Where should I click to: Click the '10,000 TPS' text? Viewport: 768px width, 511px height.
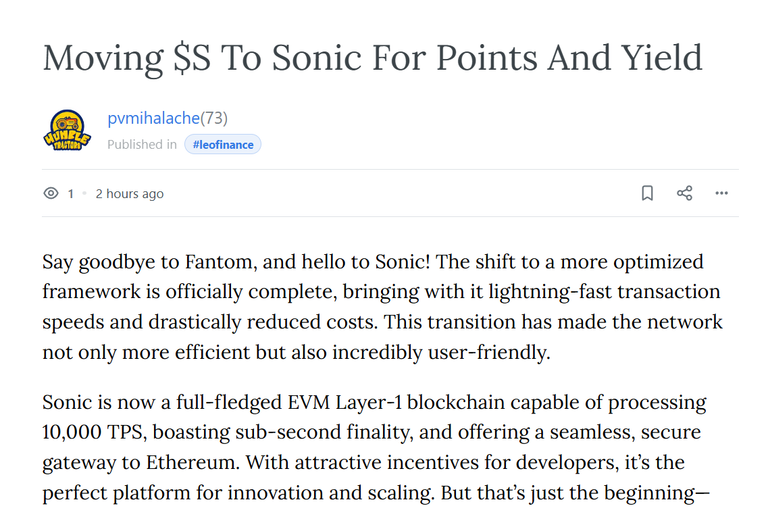[x=93, y=432]
